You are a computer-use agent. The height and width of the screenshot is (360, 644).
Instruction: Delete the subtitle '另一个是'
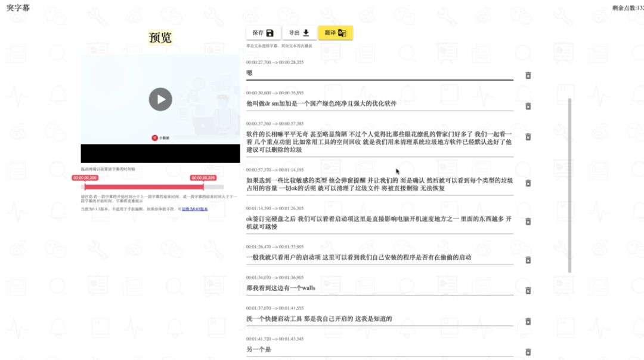pos(528,352)
